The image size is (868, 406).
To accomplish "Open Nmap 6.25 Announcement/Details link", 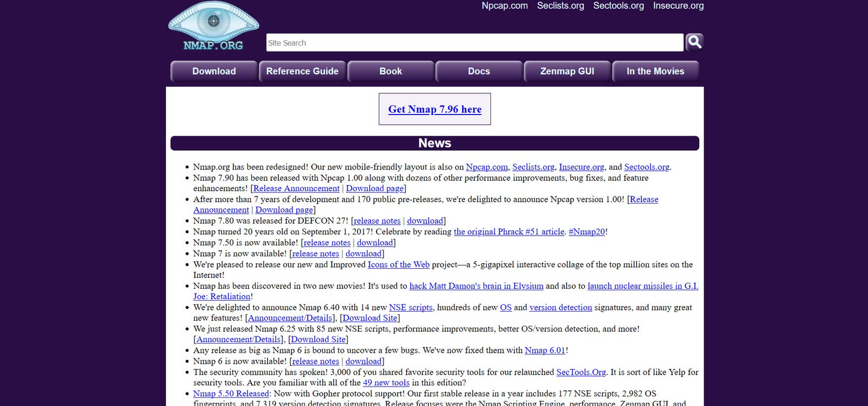I will (238, 340).
